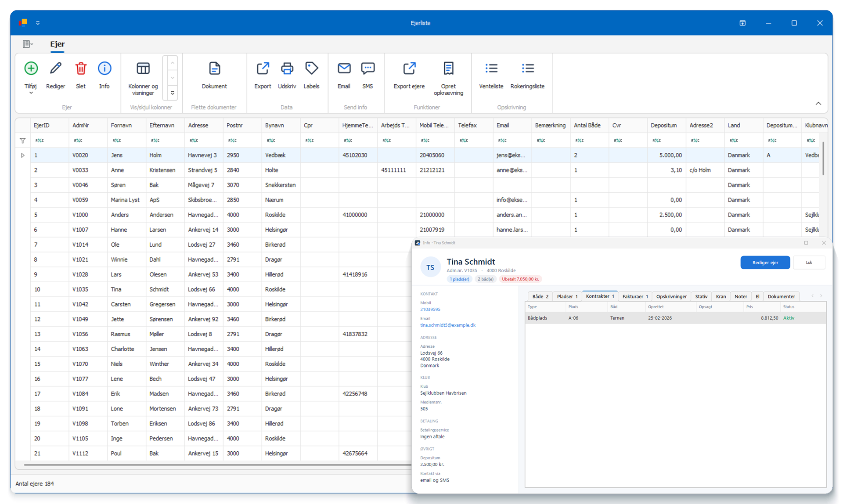Expand the column gallery more arrow
Image resolution: width=843 pixels, height=504 pixels.
tap(173, 93)
